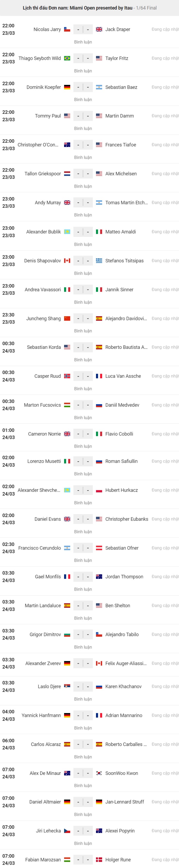The width and height of the screenshot is (179, 868).
Task: Open Jannik Sinner's player name link
Action: coord(119,289)
